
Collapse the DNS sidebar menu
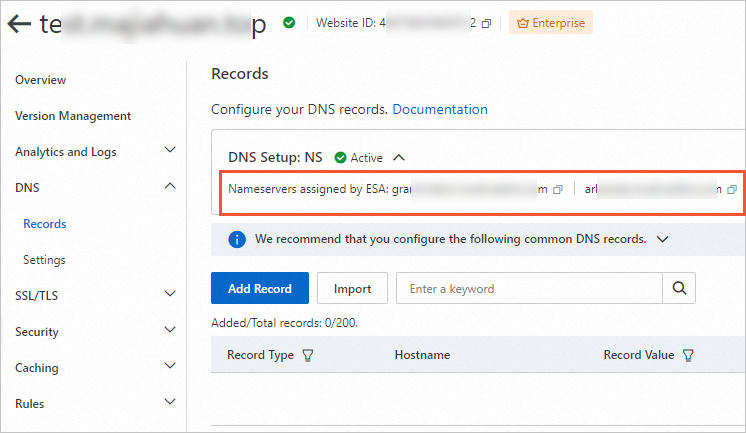tap(170, 187)
